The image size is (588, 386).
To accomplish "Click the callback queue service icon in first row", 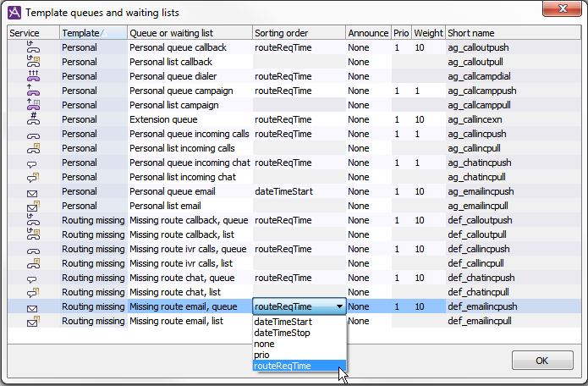I will click(x=33, y=48).
